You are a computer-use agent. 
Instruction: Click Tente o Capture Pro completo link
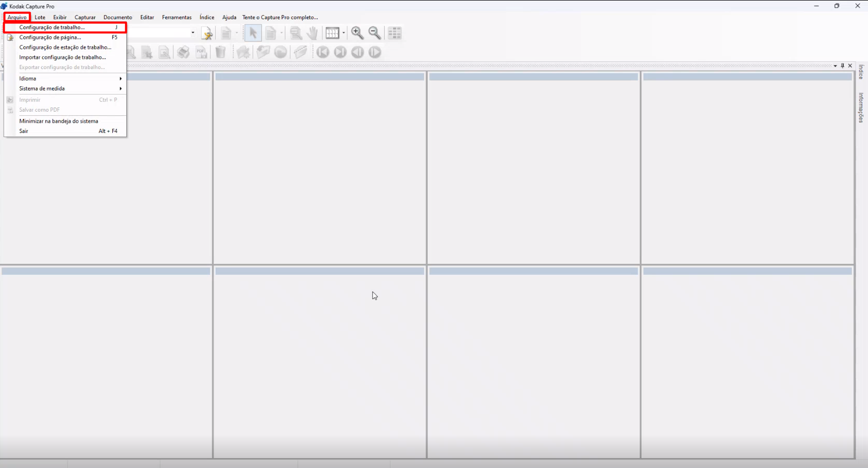(280, 17)
